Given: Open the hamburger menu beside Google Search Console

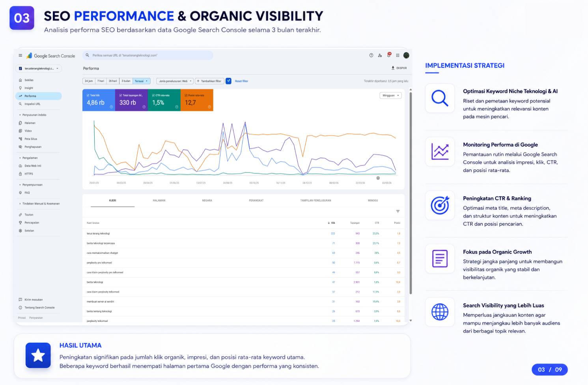Looking at the screenshot, I should coord(21,56).
